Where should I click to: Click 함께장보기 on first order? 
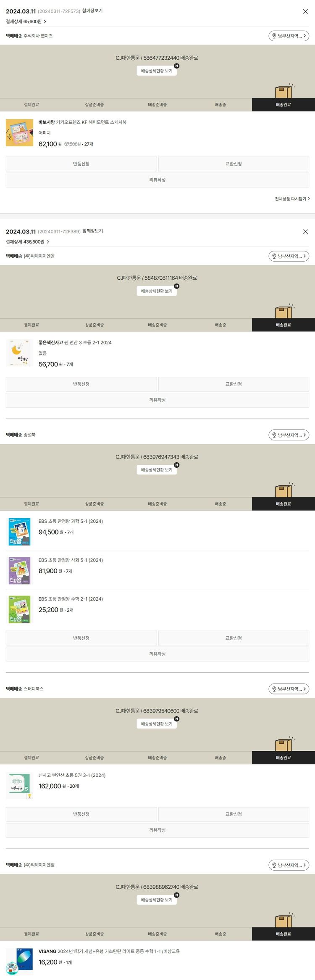click(92, 11)
